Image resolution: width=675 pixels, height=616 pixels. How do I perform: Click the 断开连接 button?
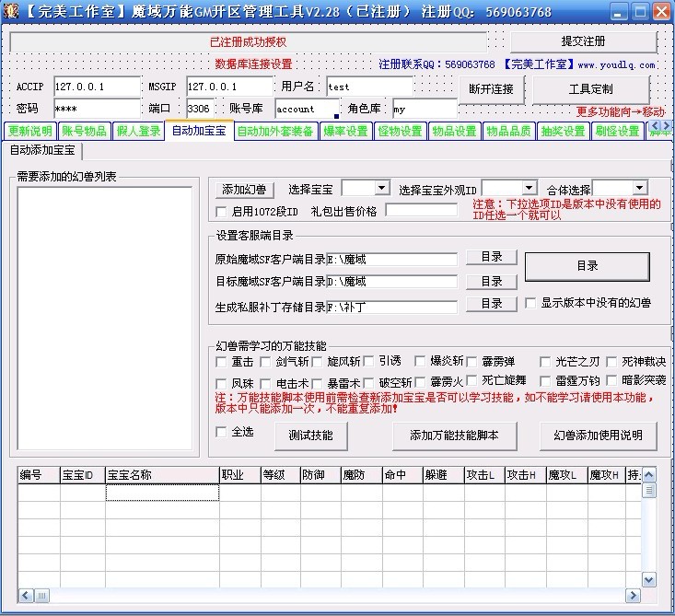coord(492,89)
